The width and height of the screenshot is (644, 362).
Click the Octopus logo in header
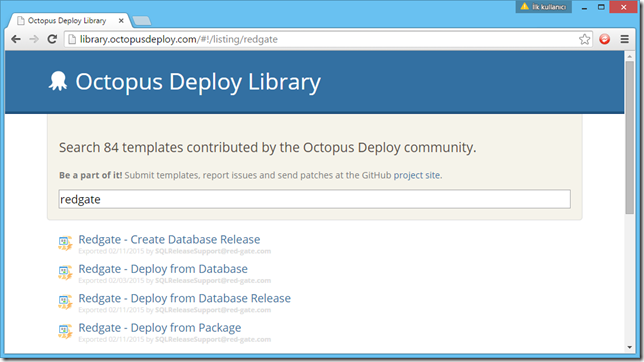tap(58, 81)
